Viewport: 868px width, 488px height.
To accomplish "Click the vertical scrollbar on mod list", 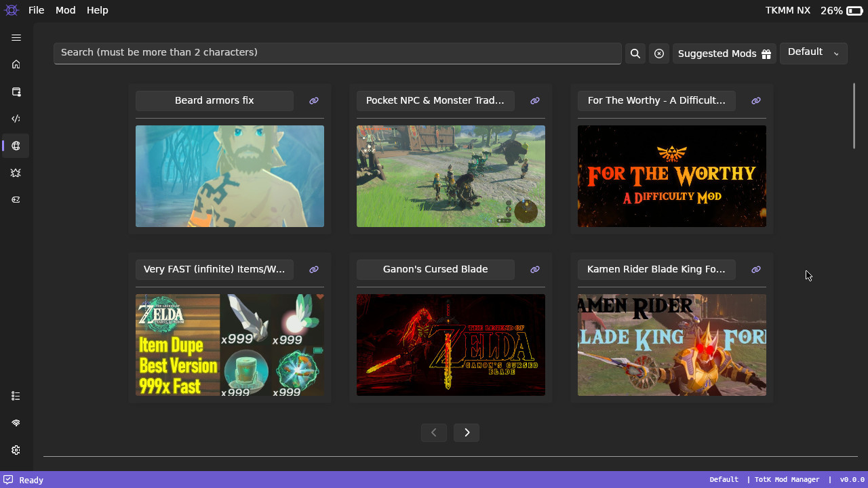I will pos(854,115).
